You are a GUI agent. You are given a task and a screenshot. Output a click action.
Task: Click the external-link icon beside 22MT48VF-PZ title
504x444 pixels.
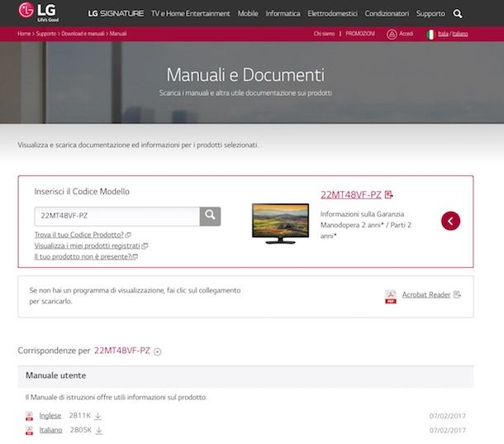point(388,194)
